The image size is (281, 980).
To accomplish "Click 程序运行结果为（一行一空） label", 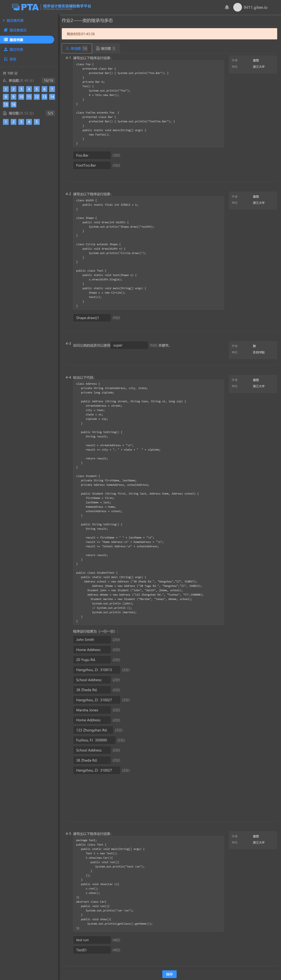I will point(96,631).
